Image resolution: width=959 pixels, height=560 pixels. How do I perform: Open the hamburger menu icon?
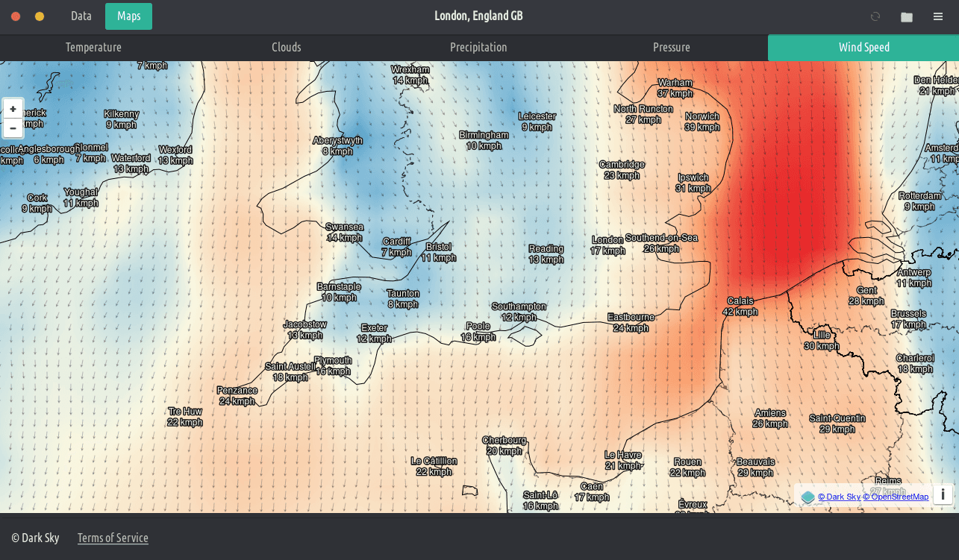point(938,16)
